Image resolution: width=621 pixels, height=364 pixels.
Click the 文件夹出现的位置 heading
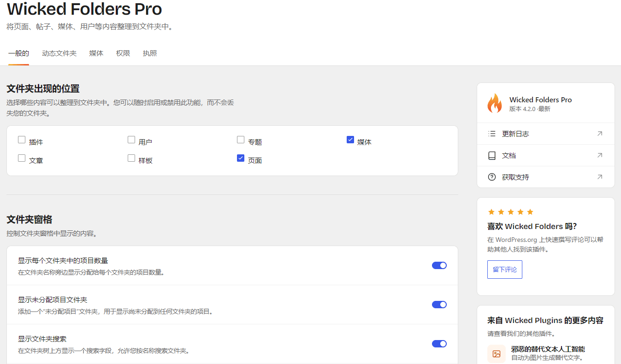(43, 89)
